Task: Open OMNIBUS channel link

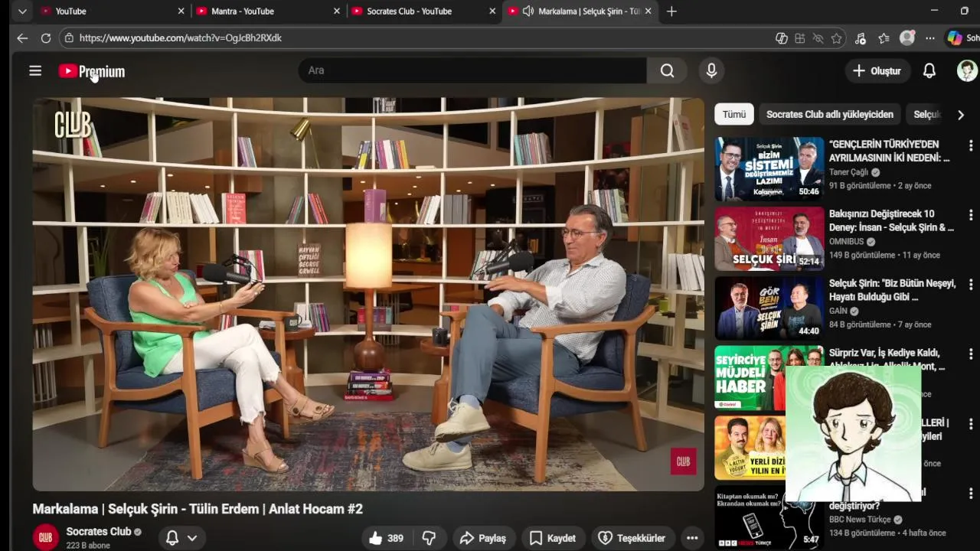Action: tap(847, 241)
